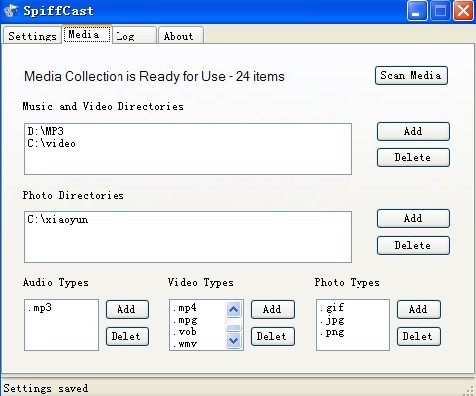The height and width of the screenshot is (396, 476).
Task: Click the Video Types scrollbar thumb
Action: (234, 328)
